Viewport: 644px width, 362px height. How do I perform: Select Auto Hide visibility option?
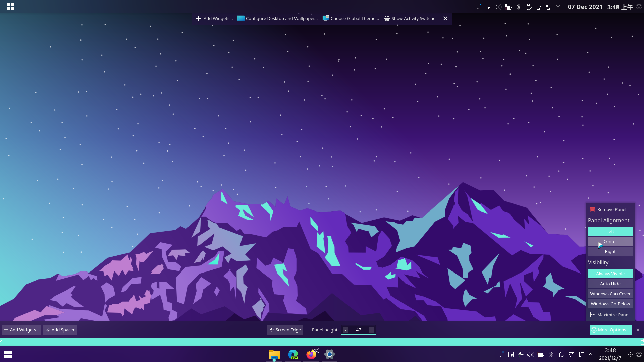(610, 284)
